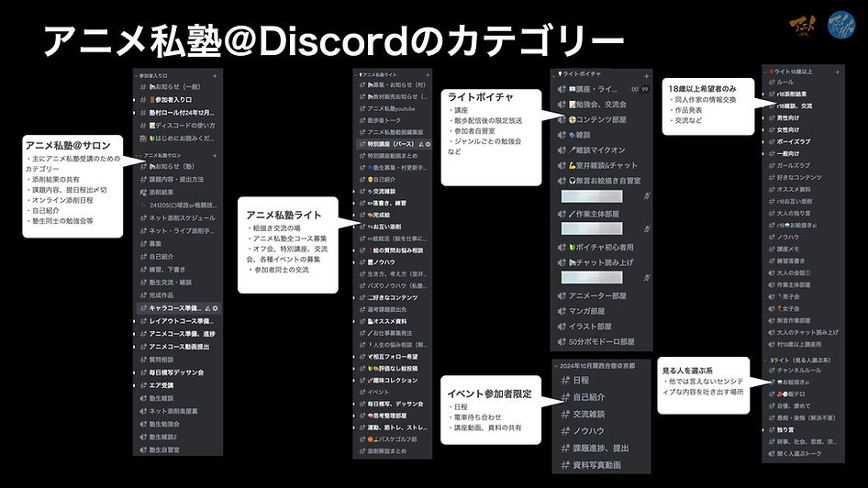Open アニメ私塾youtube channel
Viewport: 868px width, 488px height.
(393, 109)
